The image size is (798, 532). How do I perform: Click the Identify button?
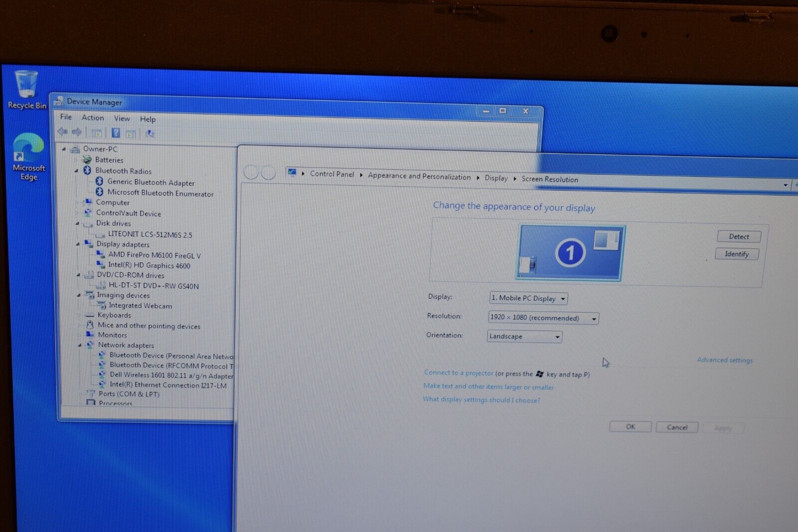[x=737, y=254]
